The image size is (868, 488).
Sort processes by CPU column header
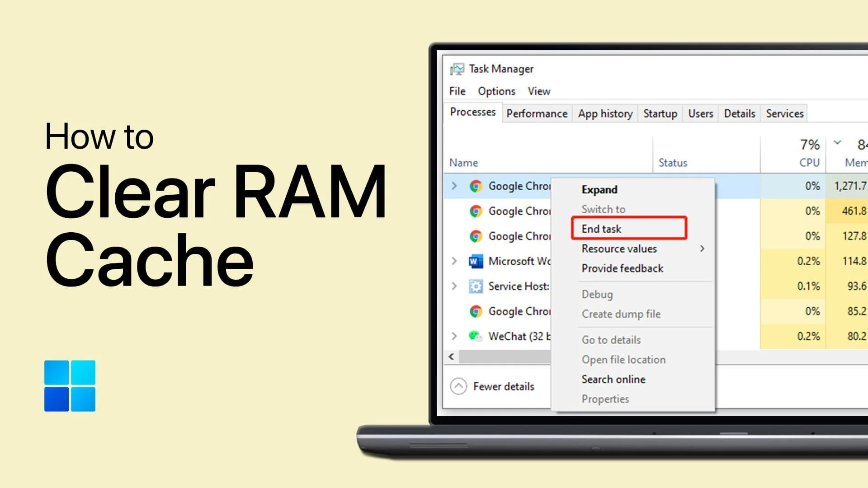(x=809, y=162)
